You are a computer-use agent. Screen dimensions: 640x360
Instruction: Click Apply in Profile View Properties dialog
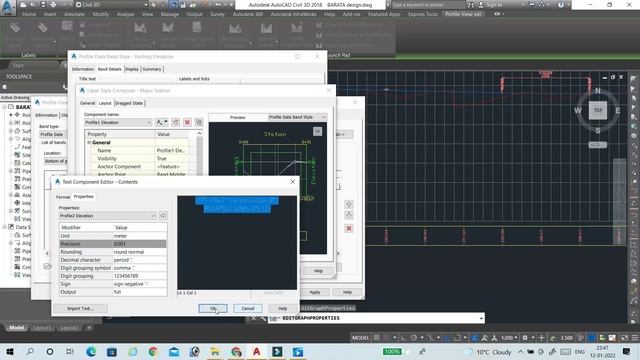(315, 292)
